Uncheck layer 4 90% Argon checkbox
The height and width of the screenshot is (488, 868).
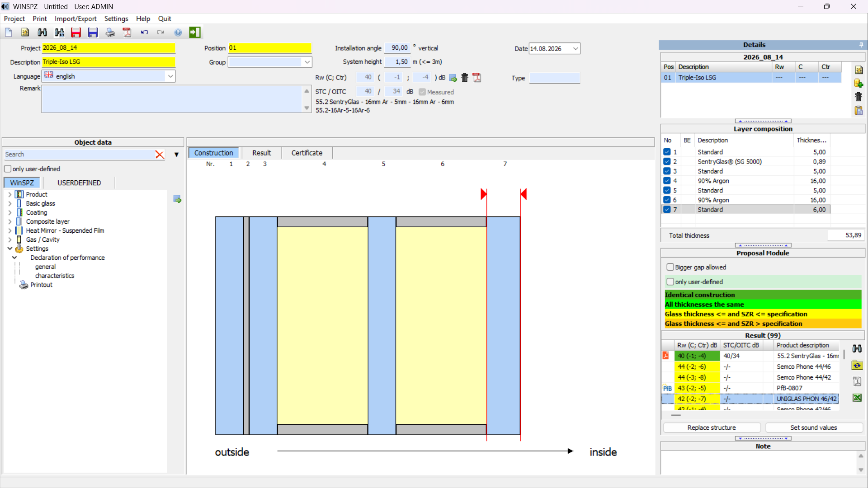click(x=667, y=181)
